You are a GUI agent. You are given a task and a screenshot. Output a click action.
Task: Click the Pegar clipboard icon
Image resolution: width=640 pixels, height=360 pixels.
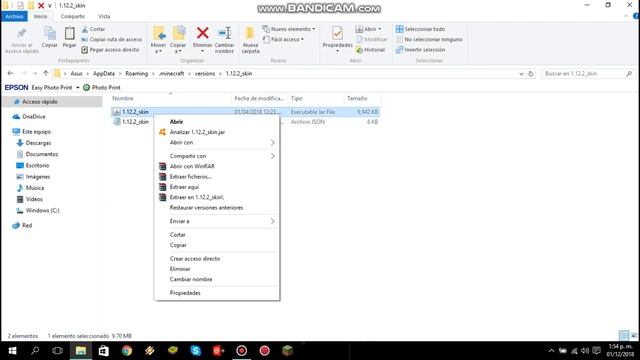point(69,37)
